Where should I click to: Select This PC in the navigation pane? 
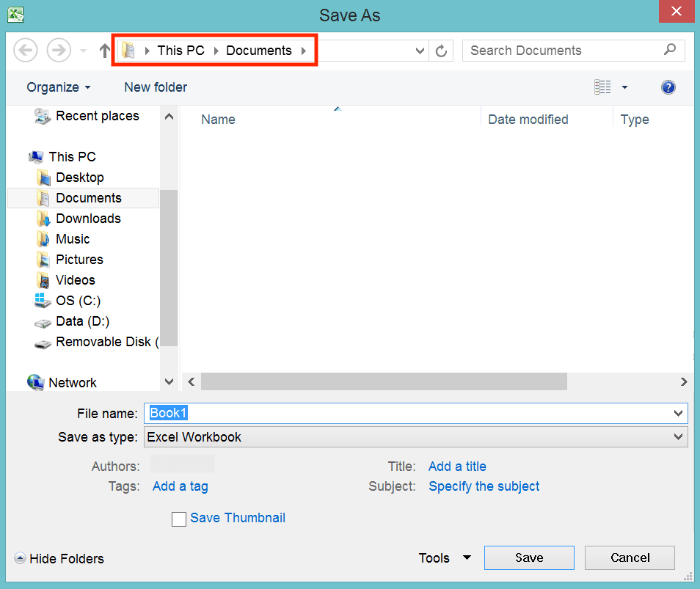click(x=73, y=157)
